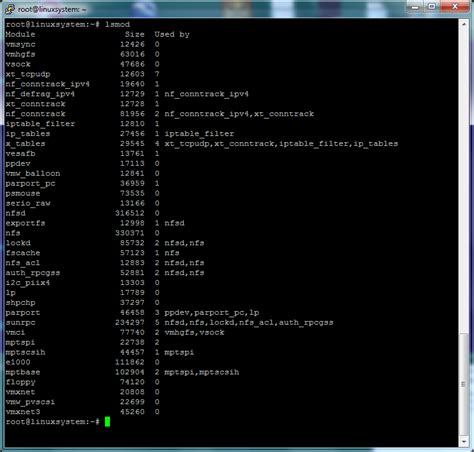Click 'ppdev,parport_pc,lp' used-by list
This screenshot has height=452, width=474.
(212, 313)
